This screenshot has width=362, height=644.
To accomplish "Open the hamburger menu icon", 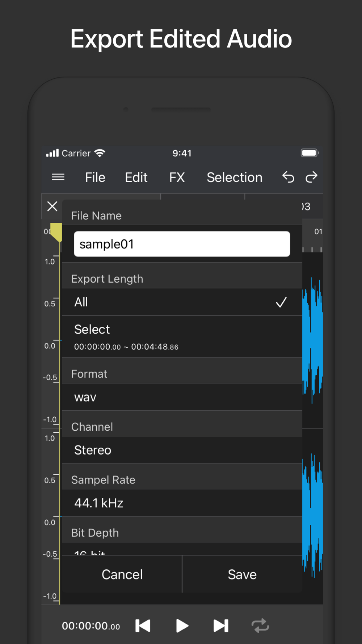I will (58, 177).
